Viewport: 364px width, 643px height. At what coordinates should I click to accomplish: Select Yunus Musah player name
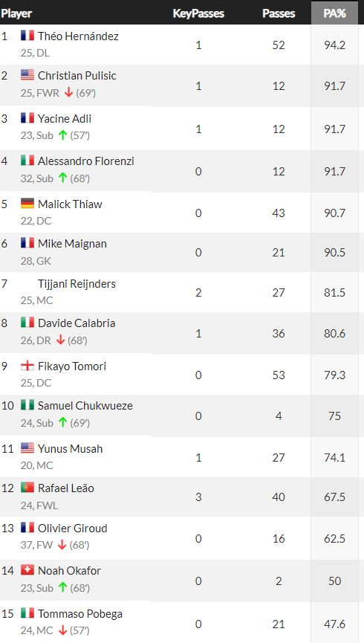(x=70, y=449)
